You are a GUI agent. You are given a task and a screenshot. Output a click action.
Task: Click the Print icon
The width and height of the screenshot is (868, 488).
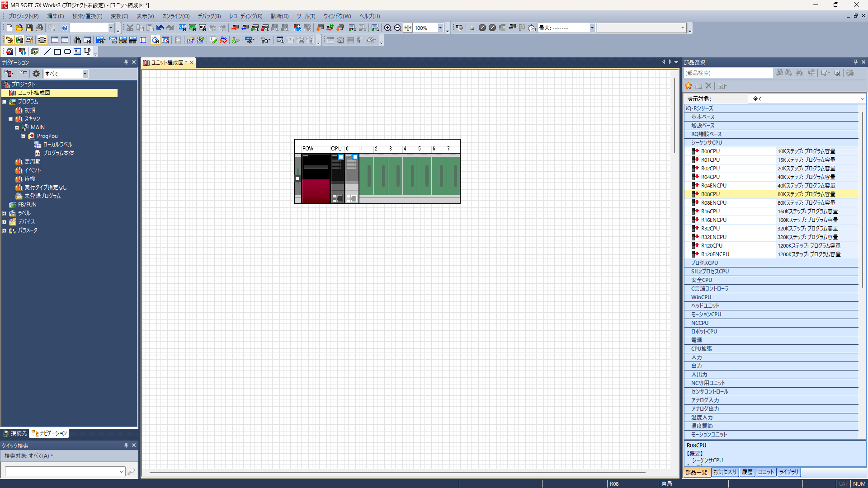pyautogui.click(x=39, y=28)
